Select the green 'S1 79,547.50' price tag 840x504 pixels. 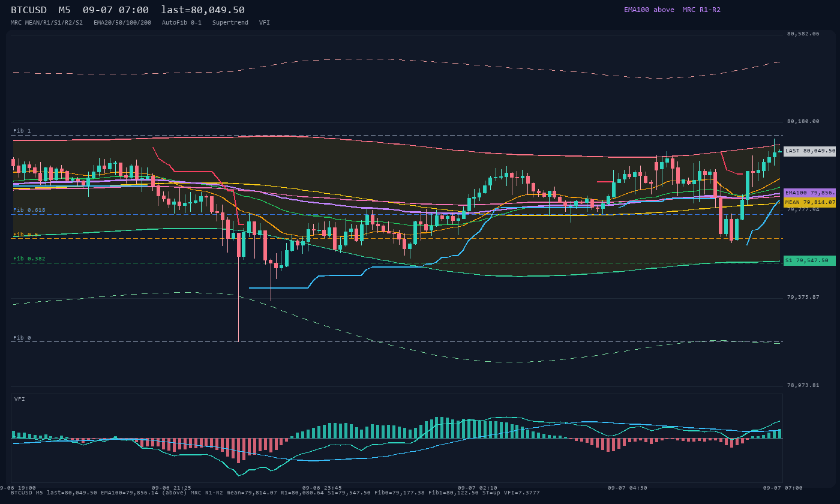(809, 261)
